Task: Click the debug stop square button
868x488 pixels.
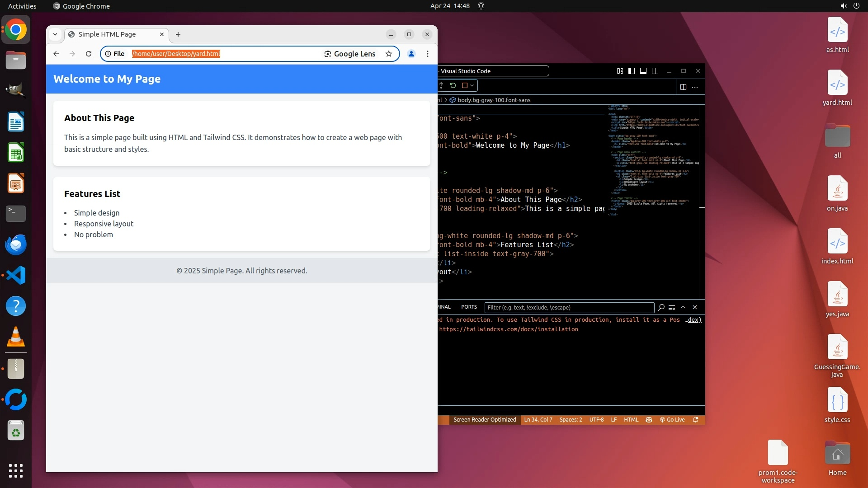Action: coord(464,85)
